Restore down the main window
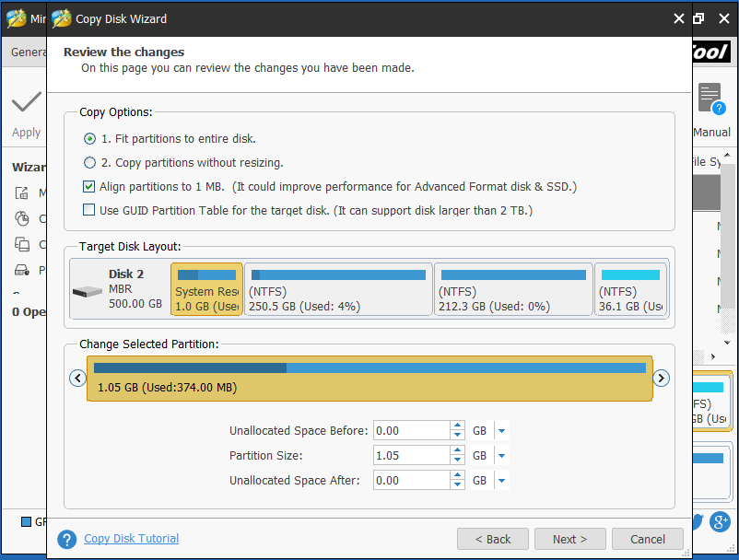Viewport: 739px width, 560px height. point(698,18)
